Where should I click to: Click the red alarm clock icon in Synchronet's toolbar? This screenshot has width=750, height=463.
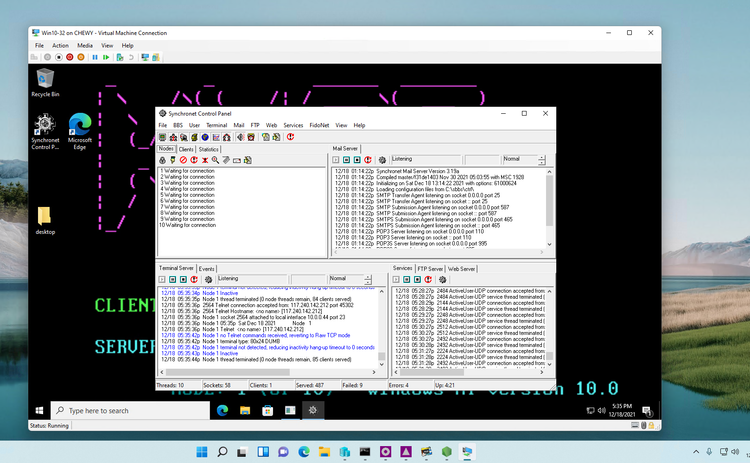251,137
